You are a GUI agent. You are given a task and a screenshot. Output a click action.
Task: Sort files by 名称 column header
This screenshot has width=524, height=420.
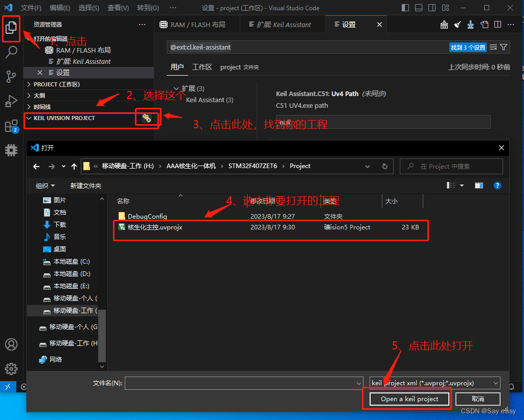click(x=123, y=201)
